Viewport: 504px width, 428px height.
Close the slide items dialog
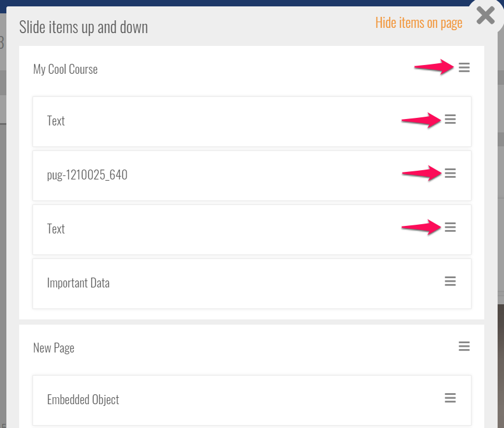click(x=485, y=16)
